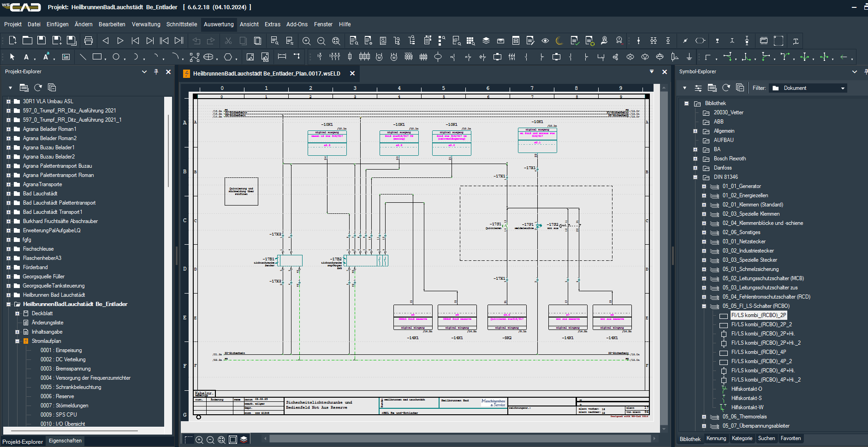
Task: Select the line drawing tool
Action: click(x=83, y=57)
